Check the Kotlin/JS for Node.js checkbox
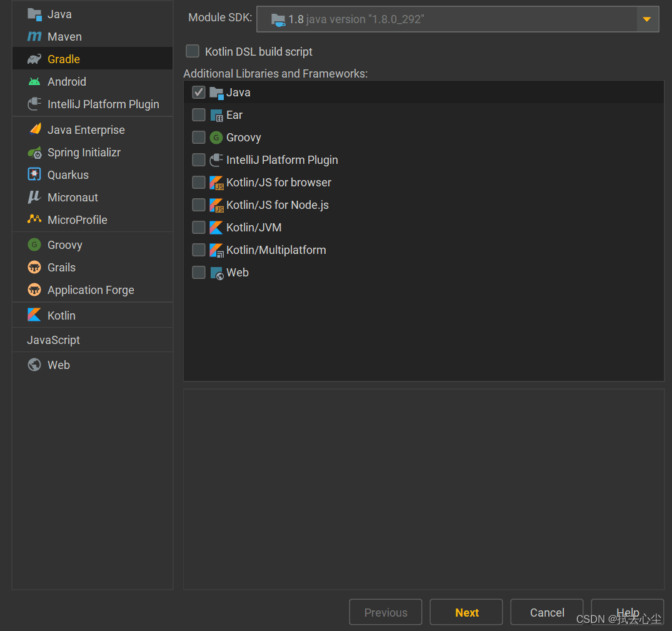This screenshot has height=631, width=672. coord(199,205)
